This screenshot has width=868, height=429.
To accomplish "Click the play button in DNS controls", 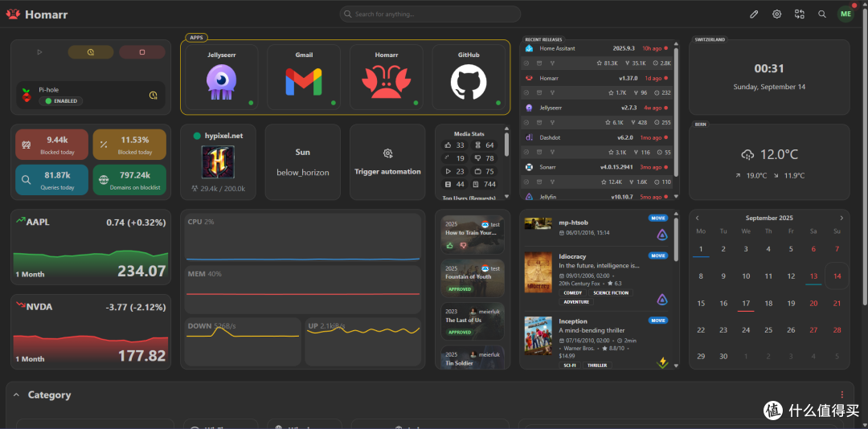I will (x=39, y=52).
